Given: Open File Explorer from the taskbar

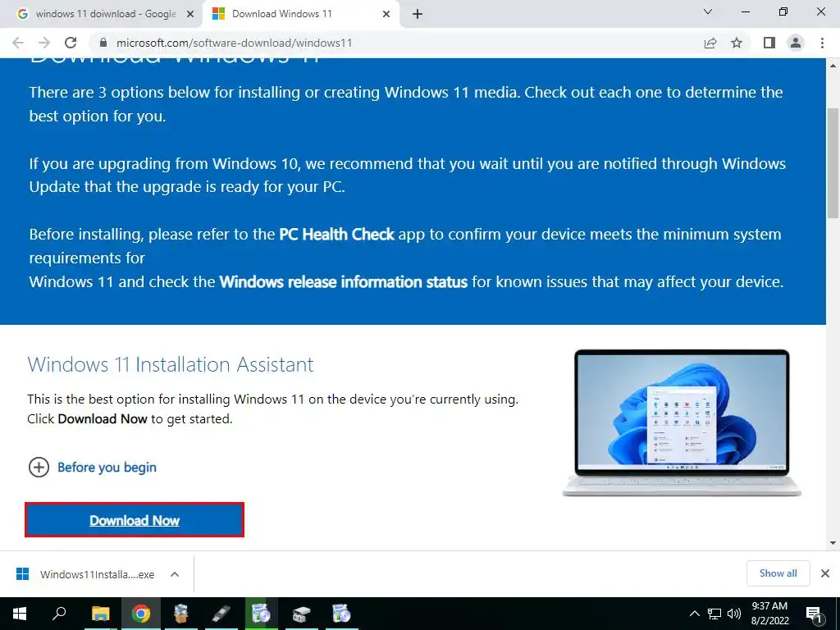Looking at the screenshot, I should tap(100, 614).
